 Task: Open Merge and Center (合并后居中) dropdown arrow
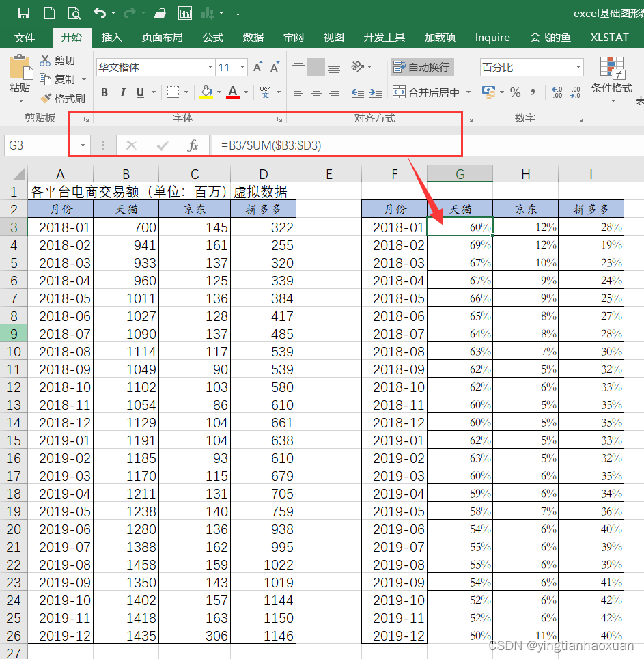pos(468,92)
